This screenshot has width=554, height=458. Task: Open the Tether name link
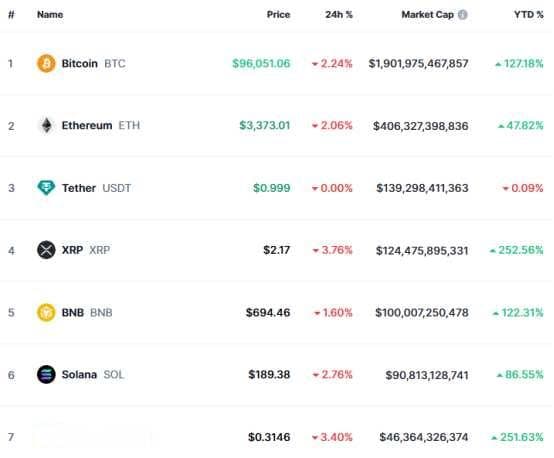click(x=79, y=188)
